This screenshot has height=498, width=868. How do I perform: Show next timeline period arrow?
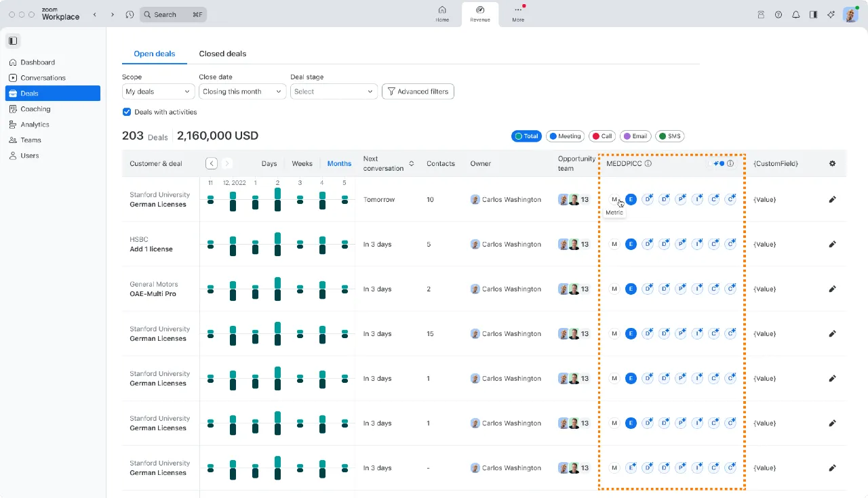(x=227, y=163)
